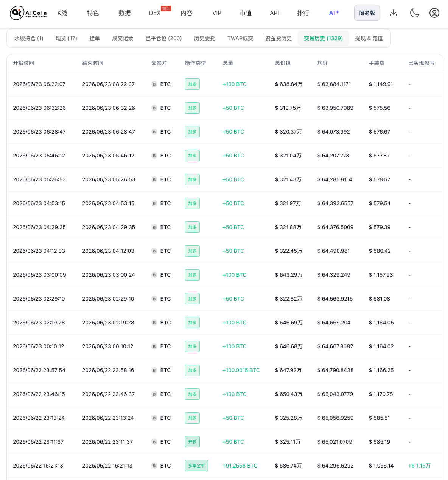Click the 多单全平 tag in 16:21:13 row
This screenshot has height=480, width=448.
click(196, 466)
